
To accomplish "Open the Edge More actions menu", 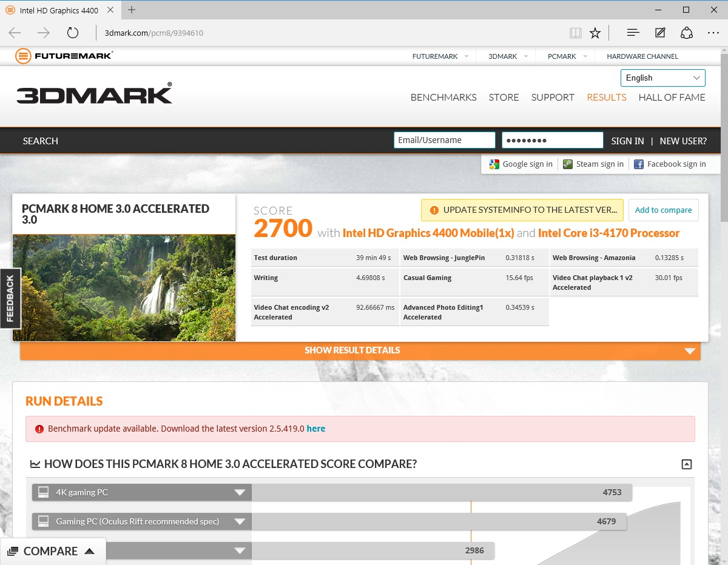I will pos(713,33).
